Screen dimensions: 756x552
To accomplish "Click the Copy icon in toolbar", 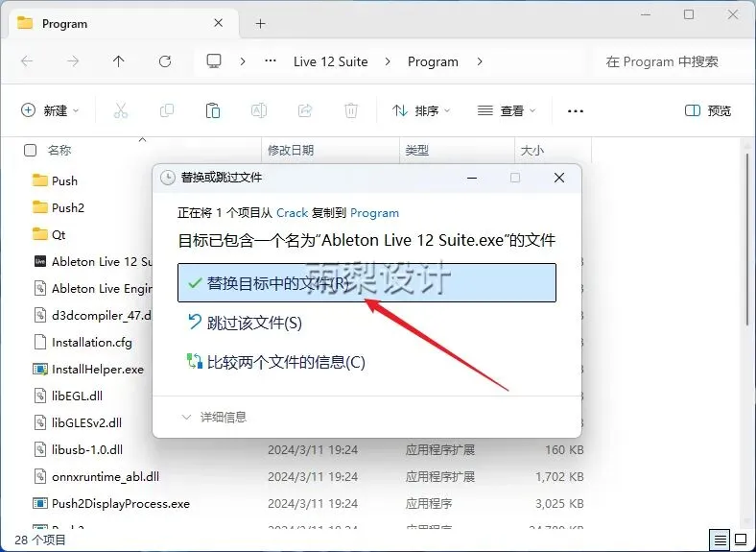I will coord(166,110).
